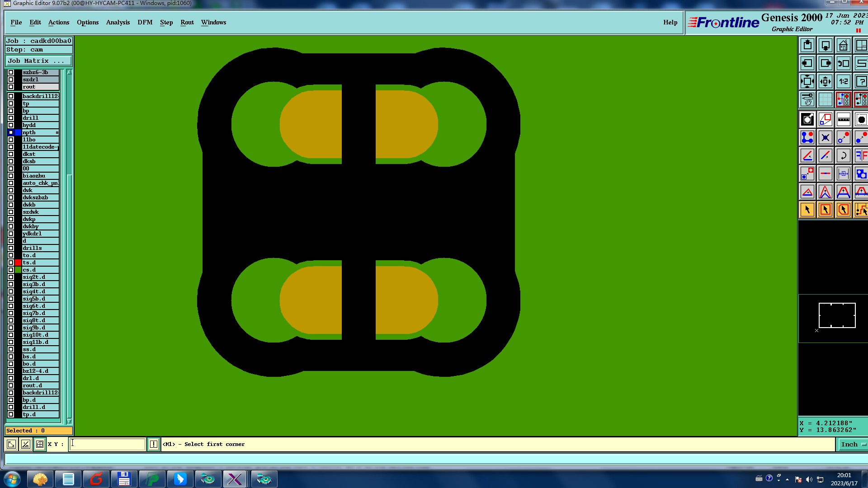Choose the rectangle area select tool
Image resolution: width=868 pixels, height=488 pixels.
tap(825, 210)
